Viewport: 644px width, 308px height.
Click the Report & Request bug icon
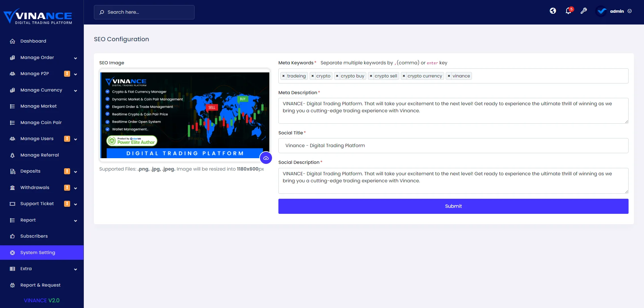pos(12,285)
